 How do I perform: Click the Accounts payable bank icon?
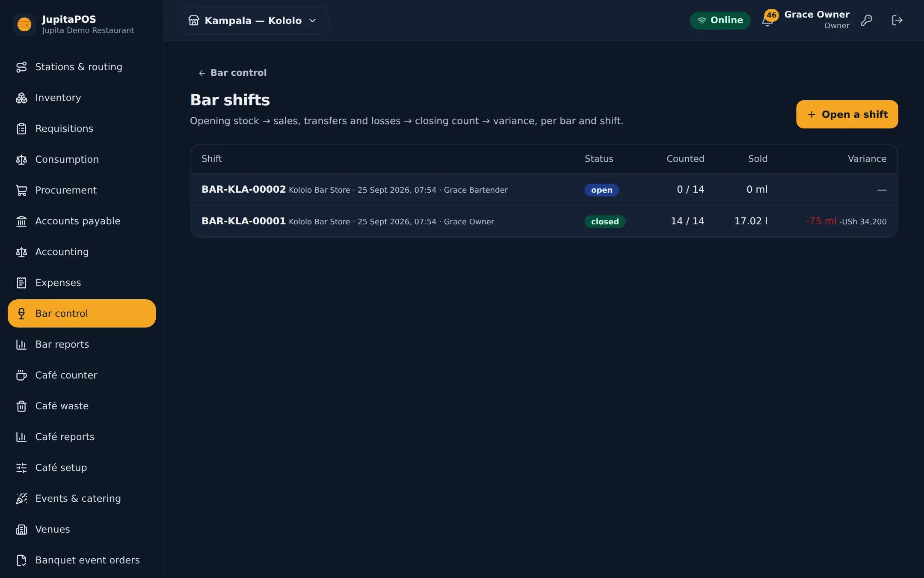tap(21, 221)
